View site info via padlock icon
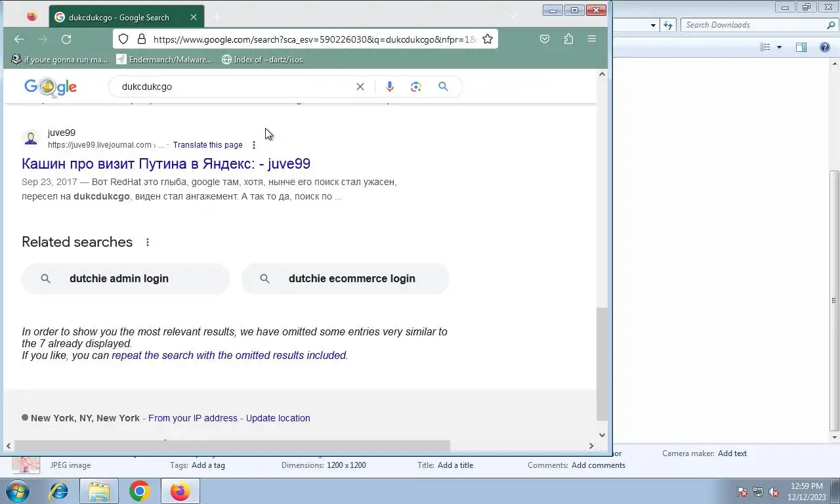840x504 pixels. [141, 39]
